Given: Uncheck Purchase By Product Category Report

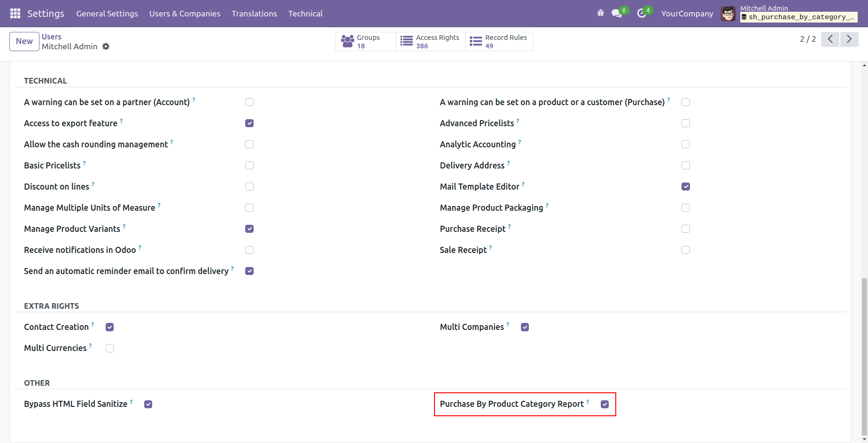Looking at the screenshot, I should click(605, 404).
